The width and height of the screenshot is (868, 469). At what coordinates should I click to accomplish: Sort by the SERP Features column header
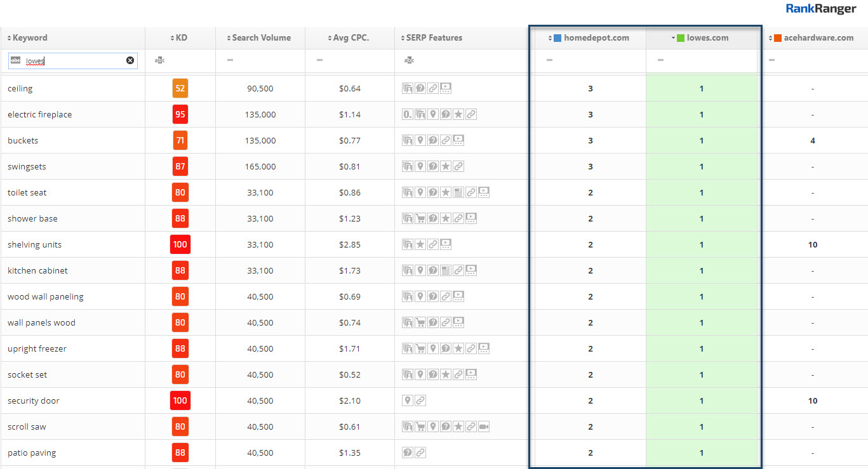click(x=431, y=37)
